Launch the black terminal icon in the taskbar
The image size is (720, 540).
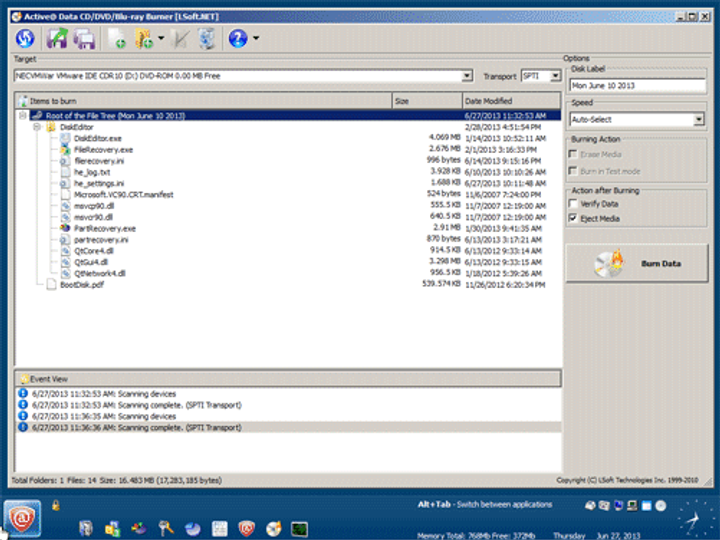[x=299, y=529]
